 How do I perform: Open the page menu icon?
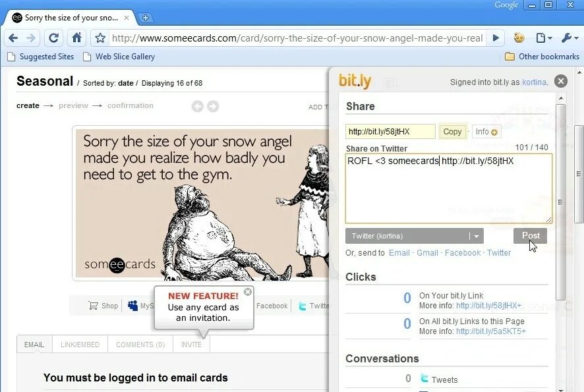click(x=543, y=38)
